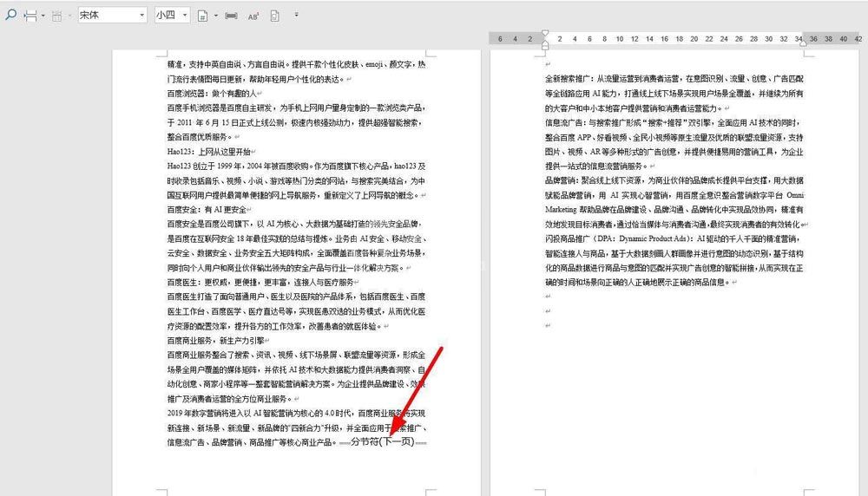868x496 pixels.
Task: Open the customize quick toolbar arrow
Action: click(x=296, y=15)
